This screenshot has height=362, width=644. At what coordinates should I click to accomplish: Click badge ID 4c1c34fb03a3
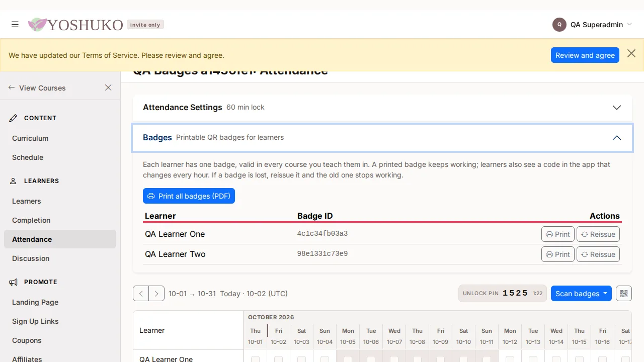click(x=323, y=234)
